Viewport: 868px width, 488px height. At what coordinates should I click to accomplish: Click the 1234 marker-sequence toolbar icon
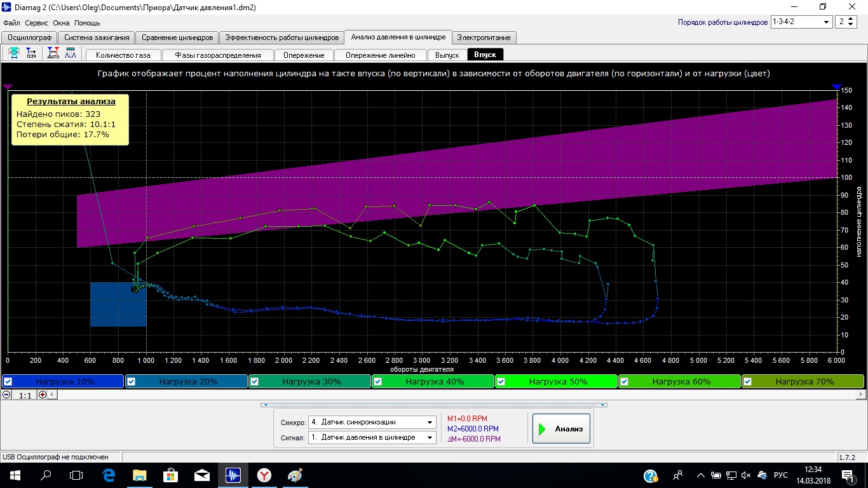(x=31, y=54)
